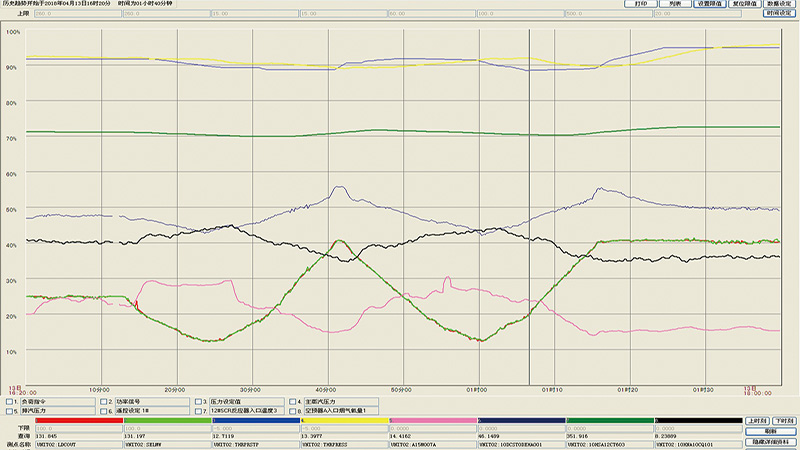Click the blue trend color bar
Screen dimensions: 800x450
point(256,420)
